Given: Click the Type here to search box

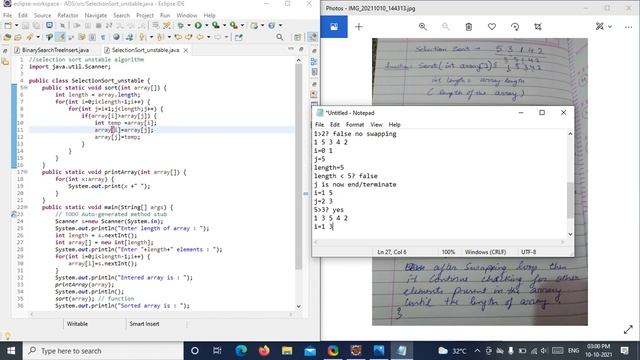Looking at the screenshot, I should (x=103, y=351).
